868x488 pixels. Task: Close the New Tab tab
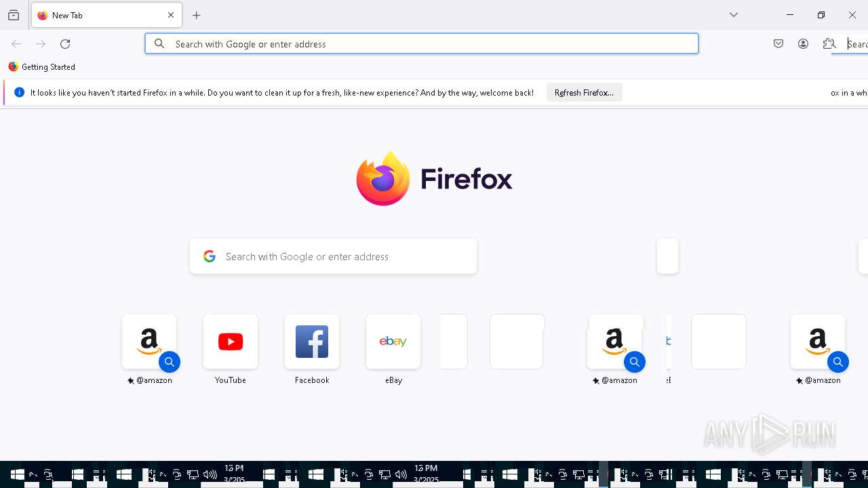pyautogui.click(x=171, y=15)
